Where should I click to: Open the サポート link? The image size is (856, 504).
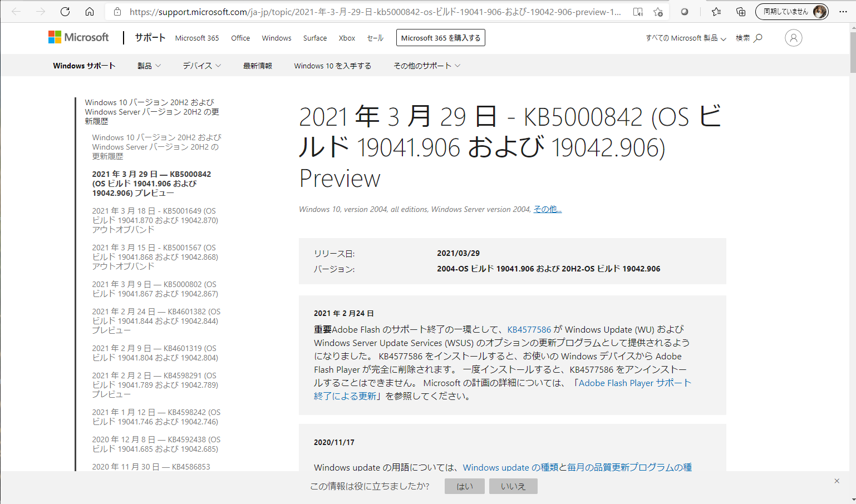click(x=150, y=37)
